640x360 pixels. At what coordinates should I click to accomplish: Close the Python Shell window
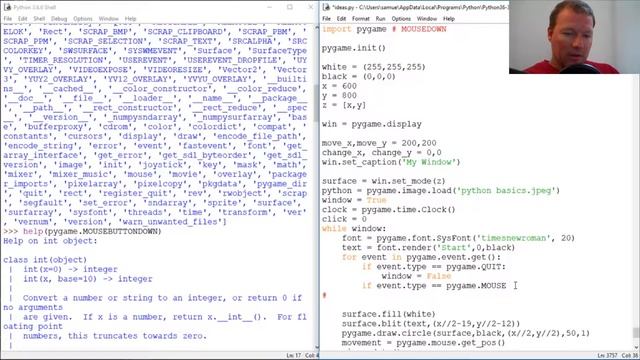(311, 7)
